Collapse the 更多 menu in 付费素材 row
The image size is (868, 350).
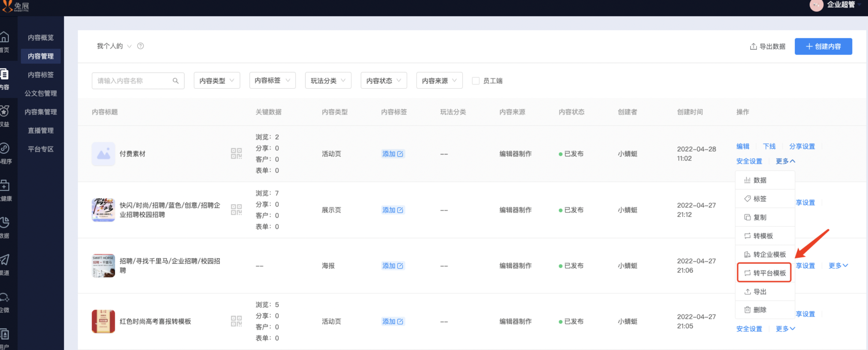click(785, 161)
